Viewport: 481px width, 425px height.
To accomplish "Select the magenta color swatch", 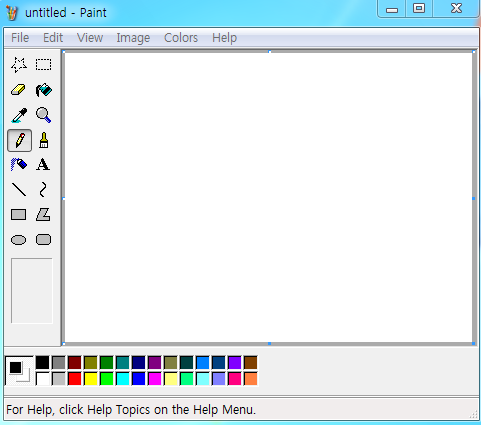I will click(155, 379).
